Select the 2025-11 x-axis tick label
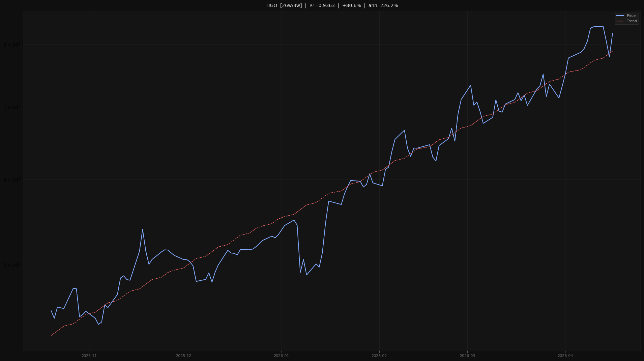Screen dimensions: 644x361 [x=89, y=356]
